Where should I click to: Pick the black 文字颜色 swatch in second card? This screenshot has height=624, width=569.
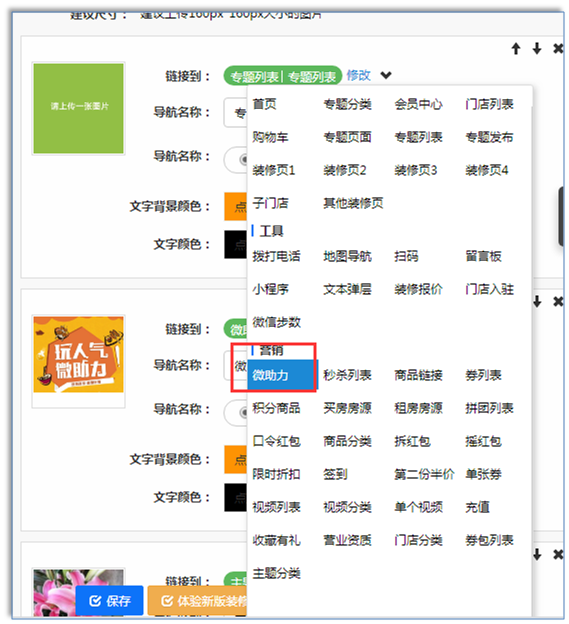tap(236, 497)
